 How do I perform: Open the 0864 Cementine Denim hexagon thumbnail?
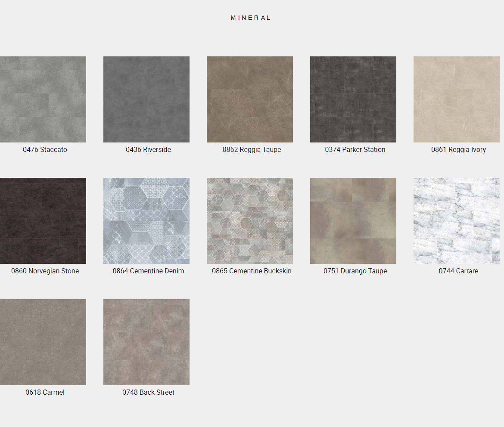click(x=146, y=221)
